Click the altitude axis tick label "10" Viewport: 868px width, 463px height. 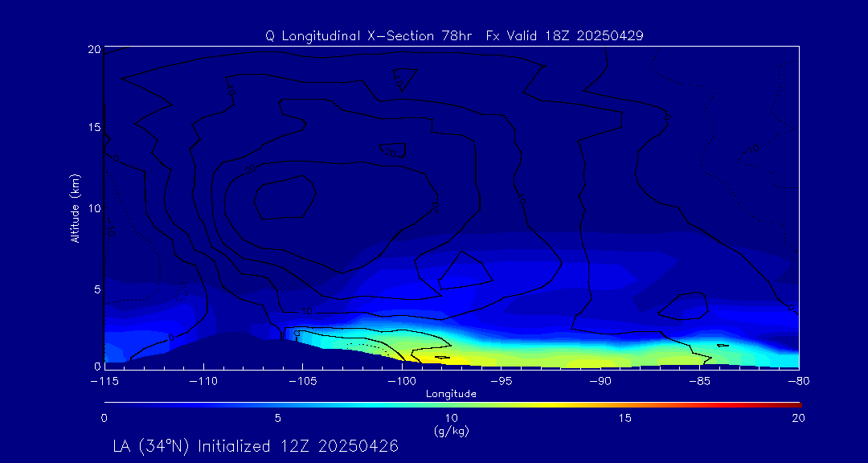click(x=93, y=208)
